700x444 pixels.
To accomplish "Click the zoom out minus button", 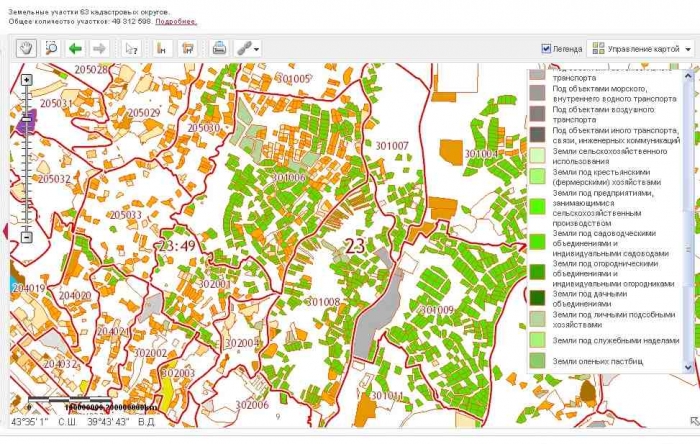I will [27, 237].
